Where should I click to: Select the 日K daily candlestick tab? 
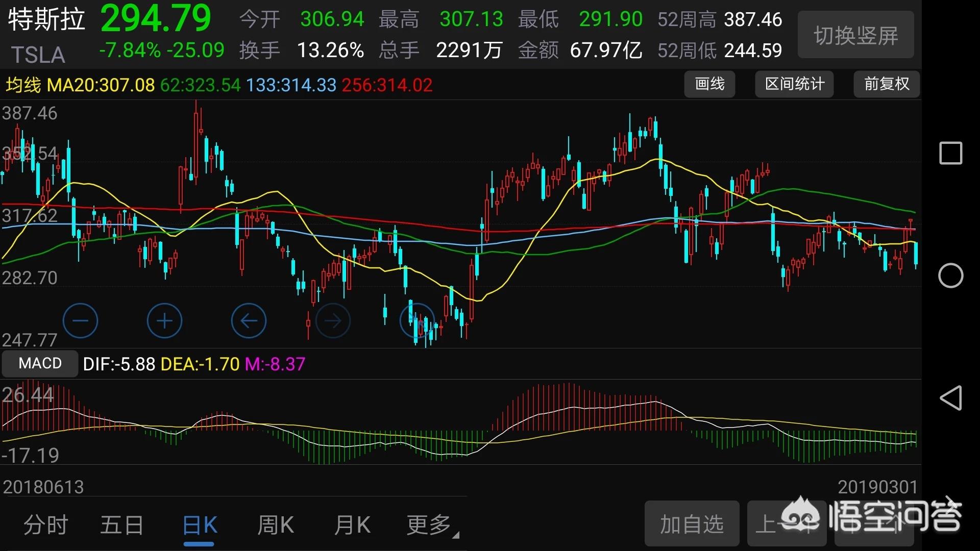pos(200,525)
